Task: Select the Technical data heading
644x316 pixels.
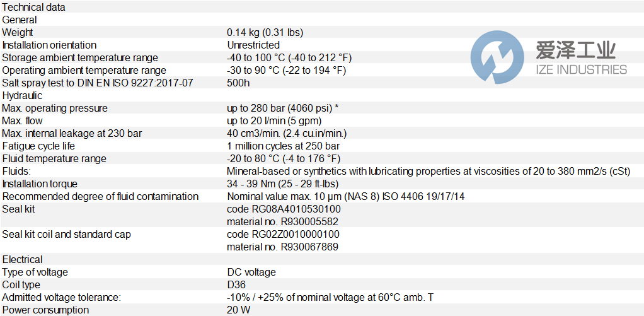Action: point(34,7)
